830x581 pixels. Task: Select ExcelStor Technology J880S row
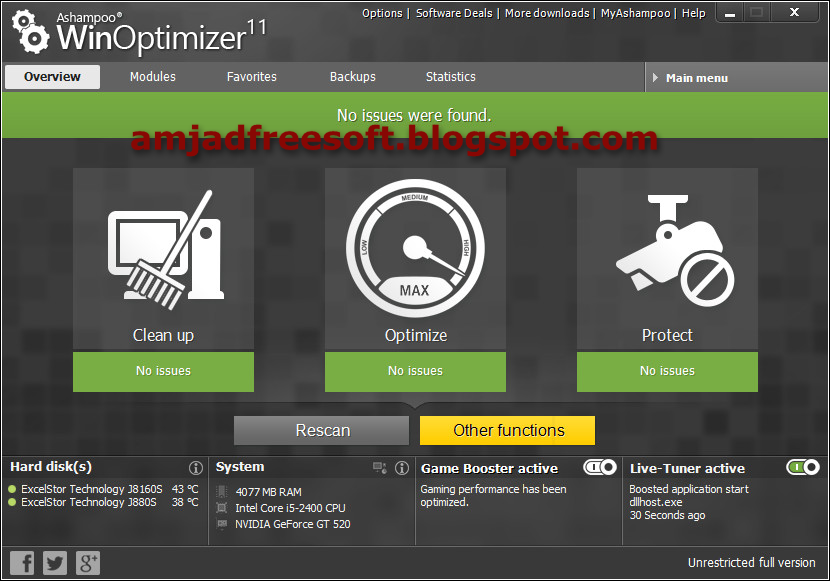coord(104,502)
